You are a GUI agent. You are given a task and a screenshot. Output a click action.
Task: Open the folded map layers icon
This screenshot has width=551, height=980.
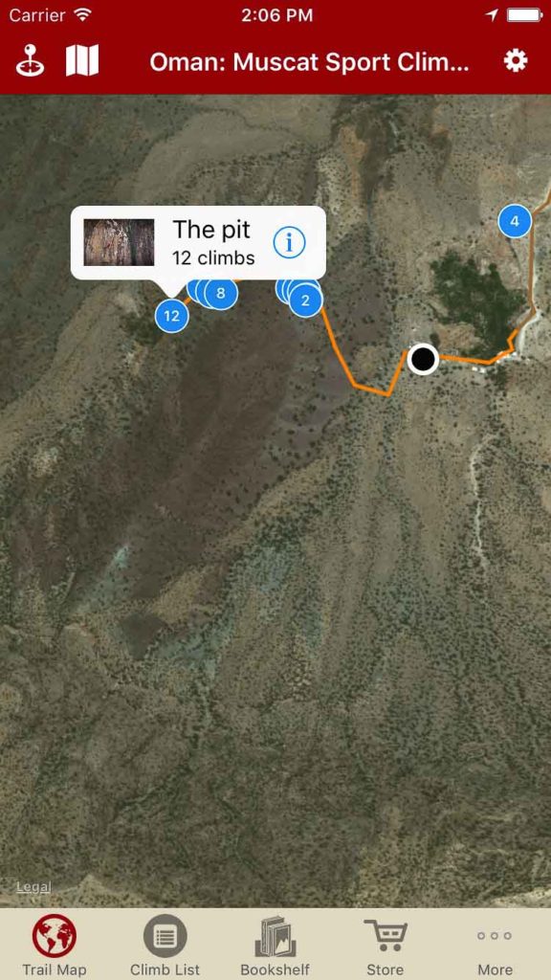pyautogui.click(x=82, y=61)
